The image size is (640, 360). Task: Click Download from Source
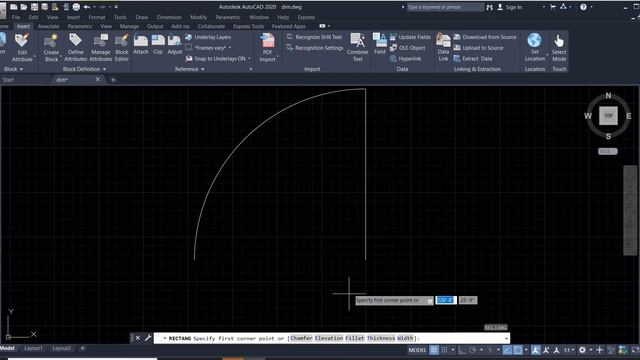coord(485,37)
